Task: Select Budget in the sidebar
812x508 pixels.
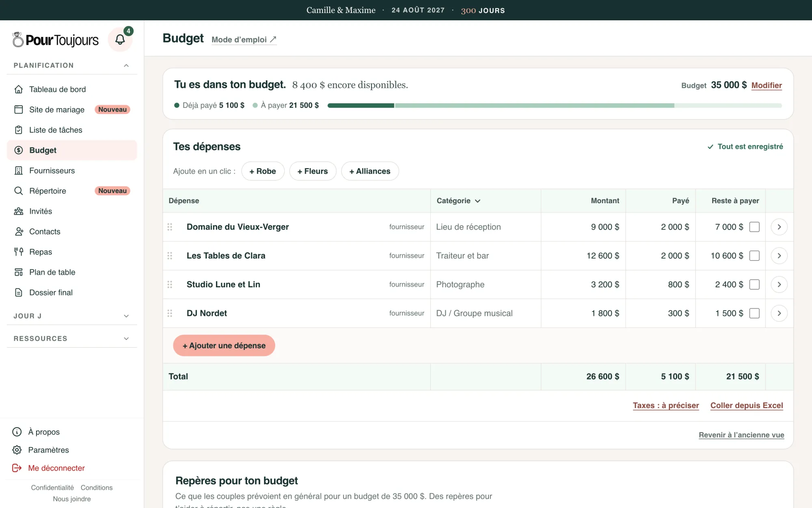Action: pos(72,150)
